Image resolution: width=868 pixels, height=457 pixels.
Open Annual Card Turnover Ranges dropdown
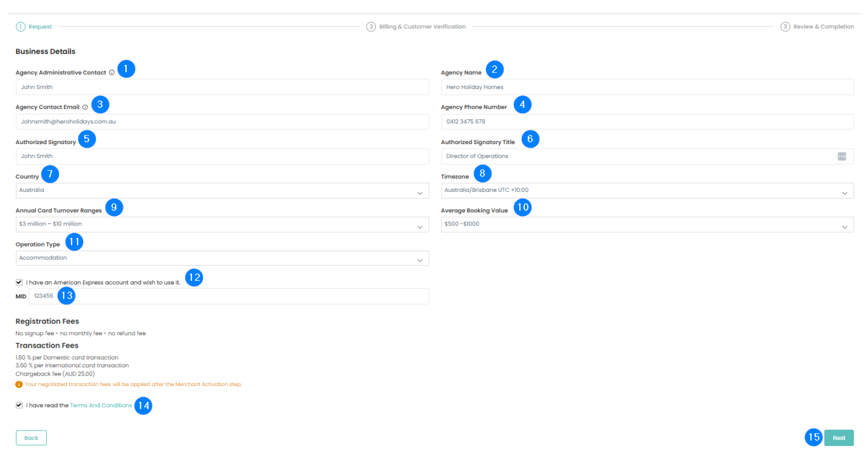(222, 224)
